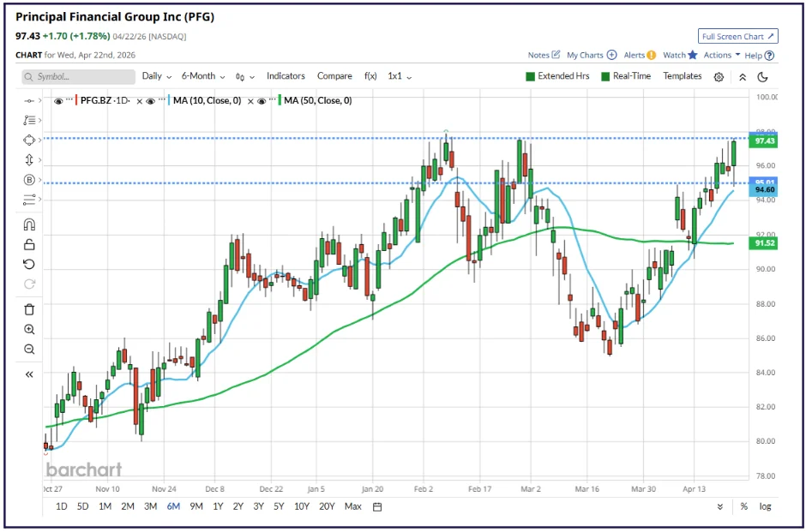Open the Templates menu

tap(683, 76)
